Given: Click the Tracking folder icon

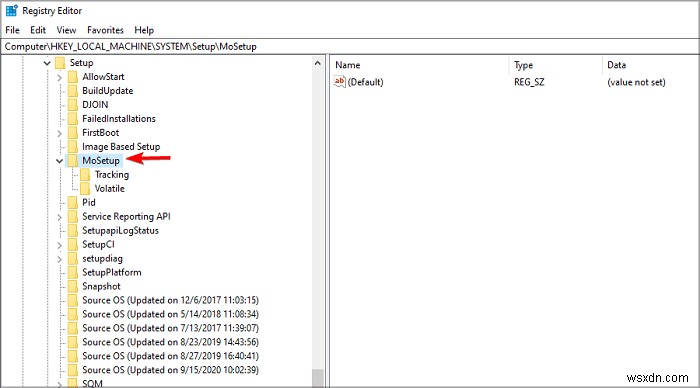Looking at the screenshot, I should tap(85, 175).
